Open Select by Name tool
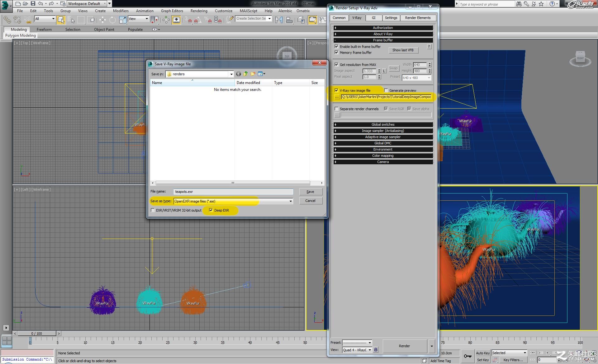598x364 pixels. point(71,20)
